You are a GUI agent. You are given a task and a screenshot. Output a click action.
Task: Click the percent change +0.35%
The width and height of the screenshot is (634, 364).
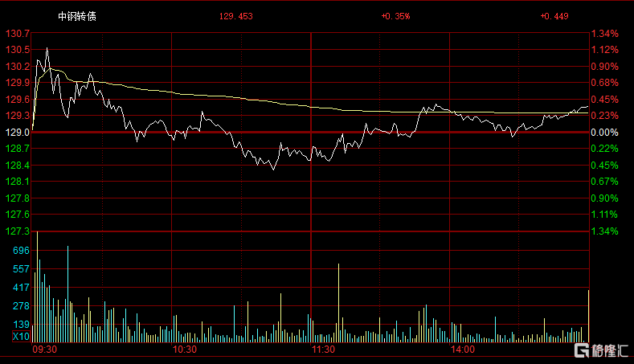coord(395,16)
